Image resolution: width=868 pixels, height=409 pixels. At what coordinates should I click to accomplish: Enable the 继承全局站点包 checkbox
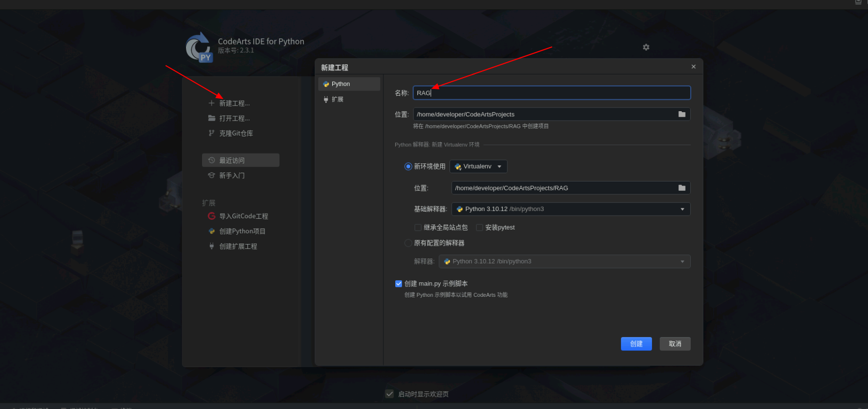418,228
